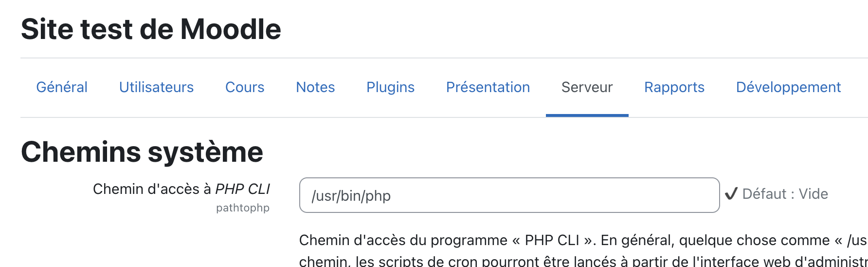Go to the Cours tab

(245, 87)
